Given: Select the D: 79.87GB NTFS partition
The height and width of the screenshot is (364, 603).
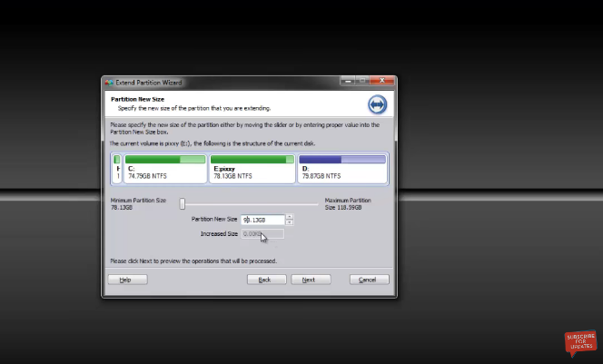Looking at the screenshot, I should (x=341, y=168).
